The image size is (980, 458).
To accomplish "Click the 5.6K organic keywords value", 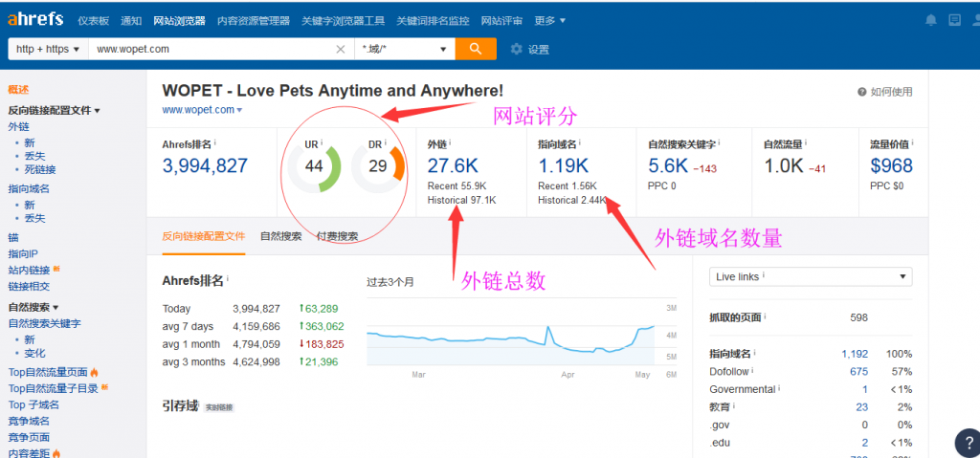I will tap(668, 166).
